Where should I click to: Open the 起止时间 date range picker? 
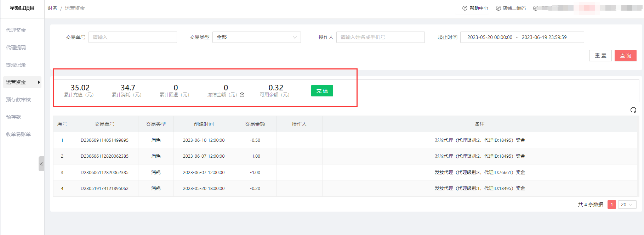click(x=522, y=37)
